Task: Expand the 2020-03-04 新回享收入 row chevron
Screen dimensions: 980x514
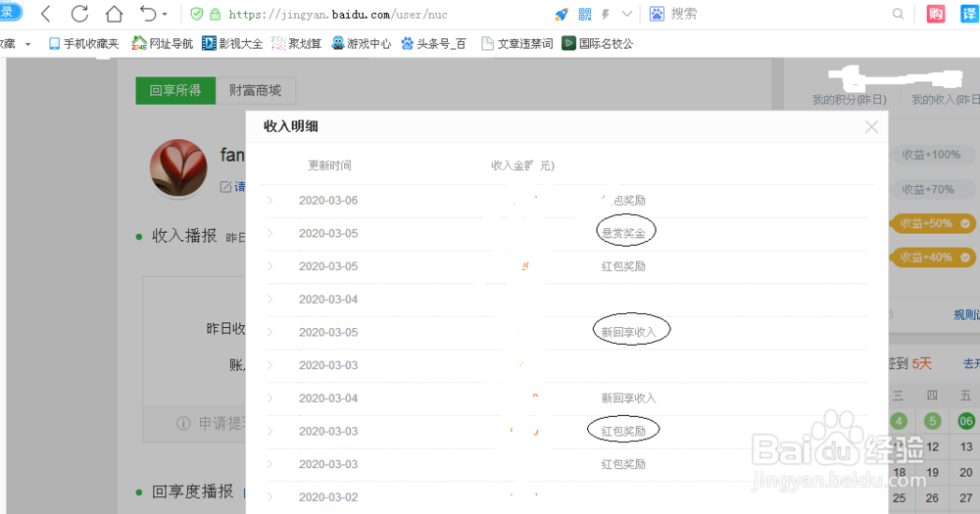Action: (x=270, y=398)
